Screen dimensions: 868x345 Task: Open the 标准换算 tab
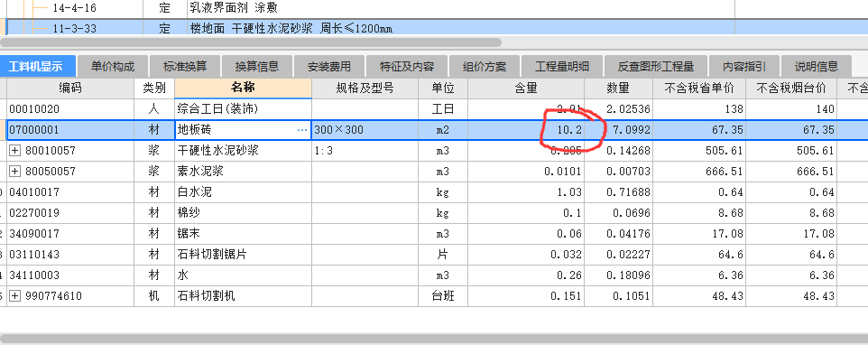(185, 67)
